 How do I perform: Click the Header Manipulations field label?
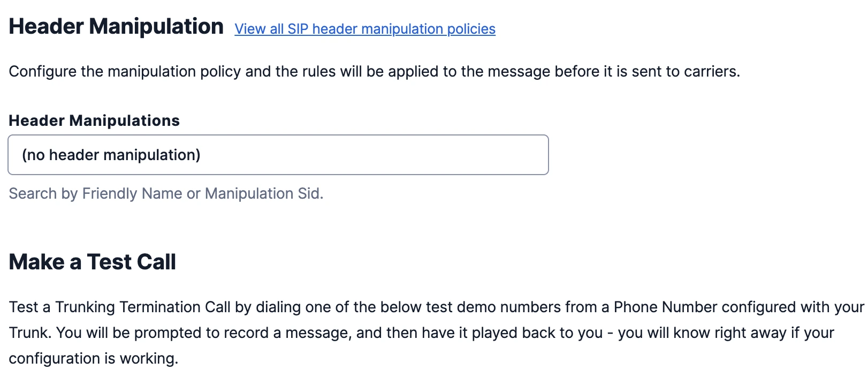coord(94,120)
